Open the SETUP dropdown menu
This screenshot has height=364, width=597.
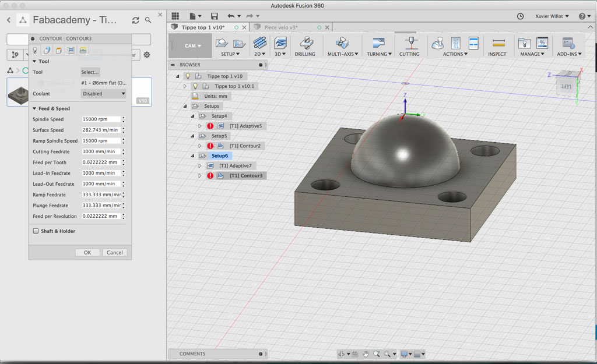click(x=230, y=54)
